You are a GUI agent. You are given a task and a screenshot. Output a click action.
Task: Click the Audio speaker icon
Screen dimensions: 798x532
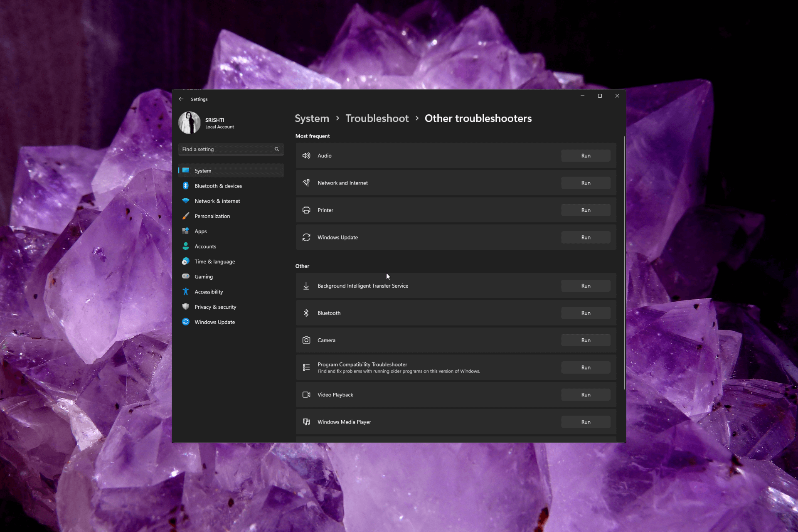(x=306, y=155)
